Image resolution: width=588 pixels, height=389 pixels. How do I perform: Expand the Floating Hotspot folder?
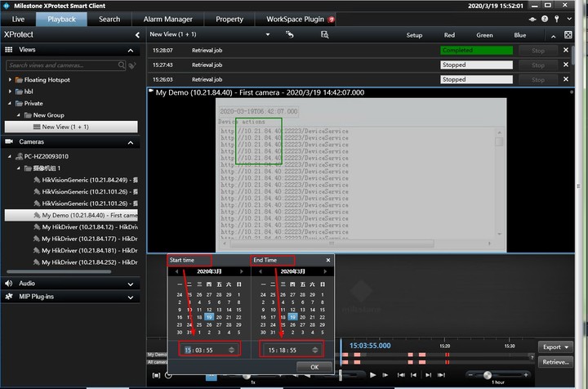(11, 80)
